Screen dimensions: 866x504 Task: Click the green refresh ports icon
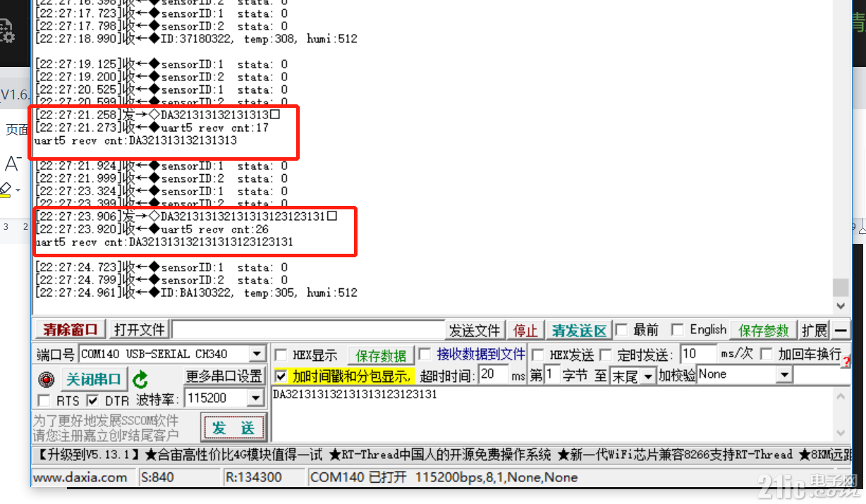140,379
